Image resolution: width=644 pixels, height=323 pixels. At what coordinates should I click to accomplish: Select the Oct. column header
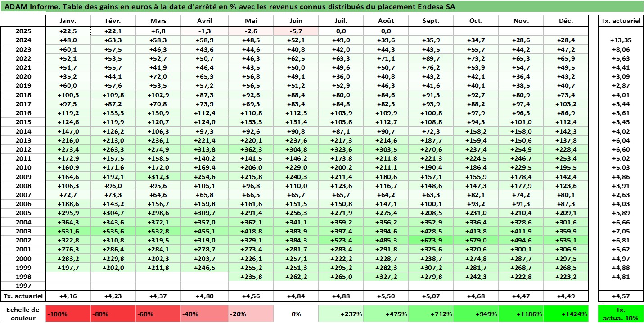coord(476,21)
